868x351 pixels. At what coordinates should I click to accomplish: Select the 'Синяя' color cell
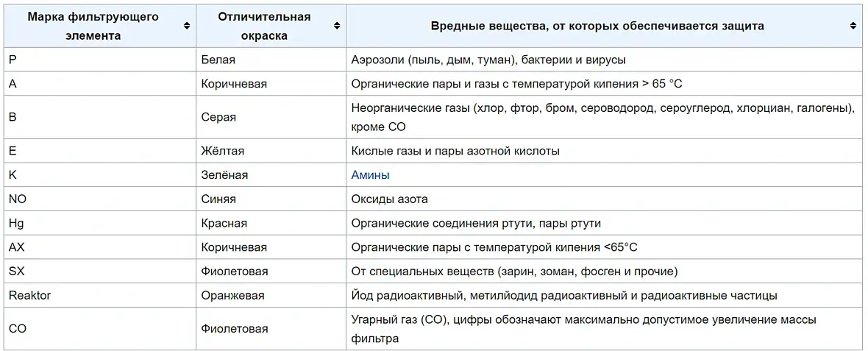218,199
